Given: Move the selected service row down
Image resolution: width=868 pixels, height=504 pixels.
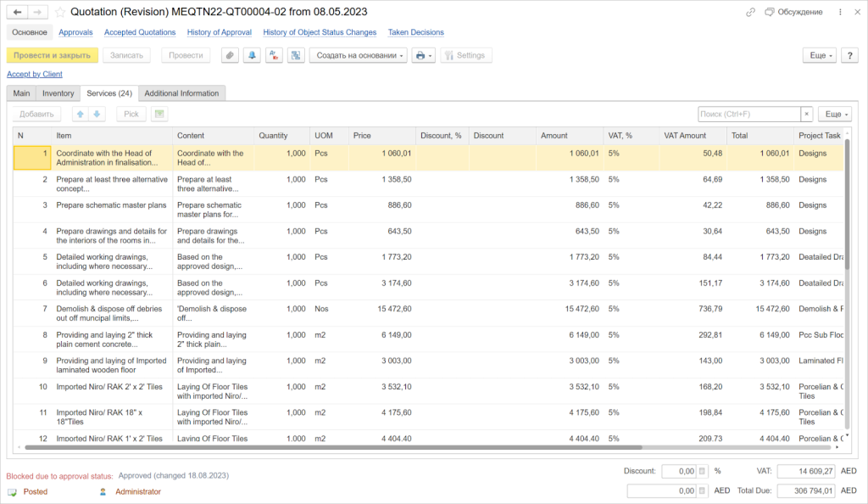Looking at the screenshot, I should 97,114.
